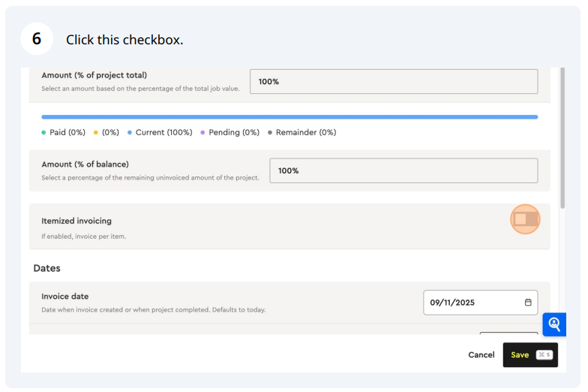
Task: Click the partially visible field below Invoice date
Action: (x=508, y=333)
